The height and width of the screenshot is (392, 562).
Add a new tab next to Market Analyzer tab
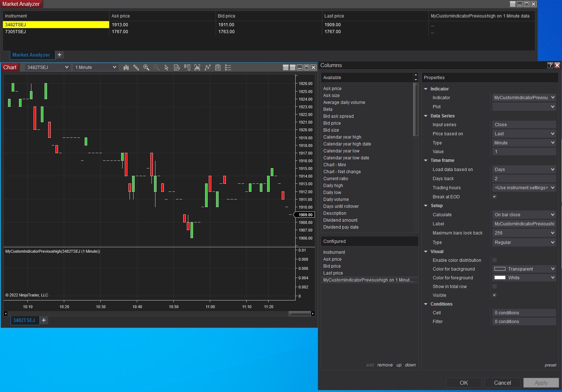point(59,55)
